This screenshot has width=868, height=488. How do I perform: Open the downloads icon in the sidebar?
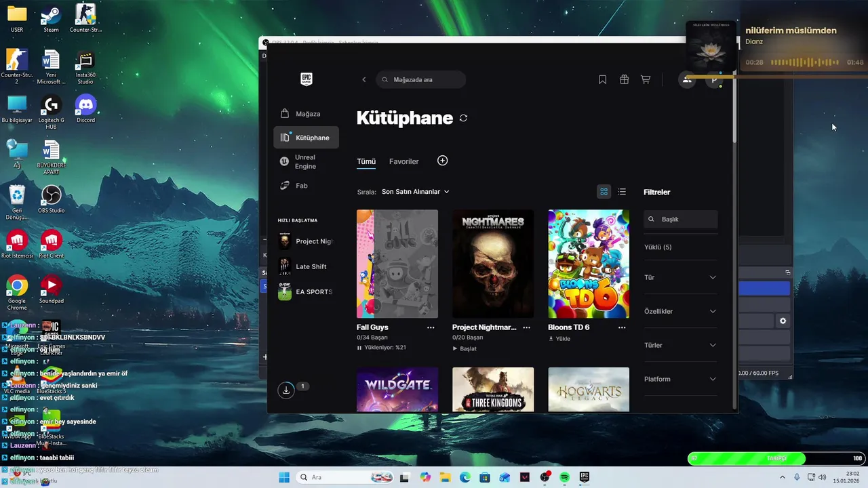(286, 390)
